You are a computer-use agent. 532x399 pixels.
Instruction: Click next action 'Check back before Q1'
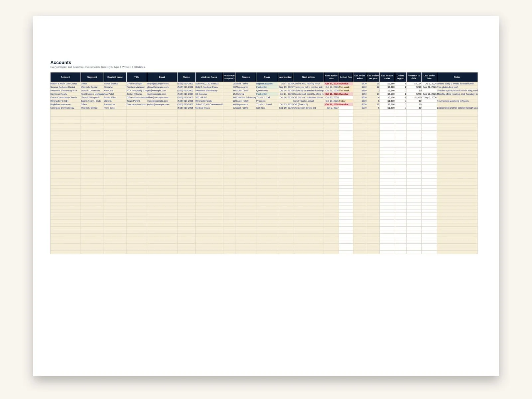click(308, 108)
